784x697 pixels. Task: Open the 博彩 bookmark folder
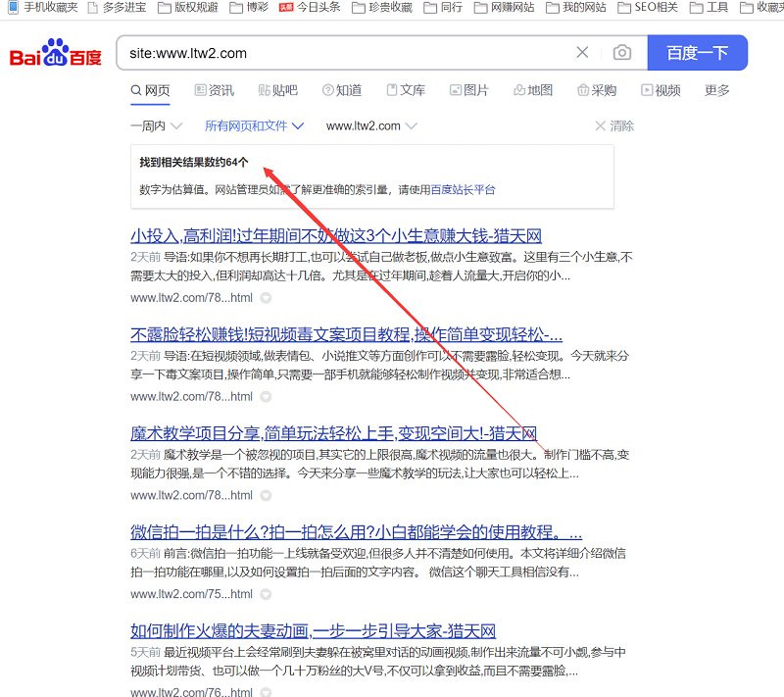pyautogui.click(x=249, y=8)
